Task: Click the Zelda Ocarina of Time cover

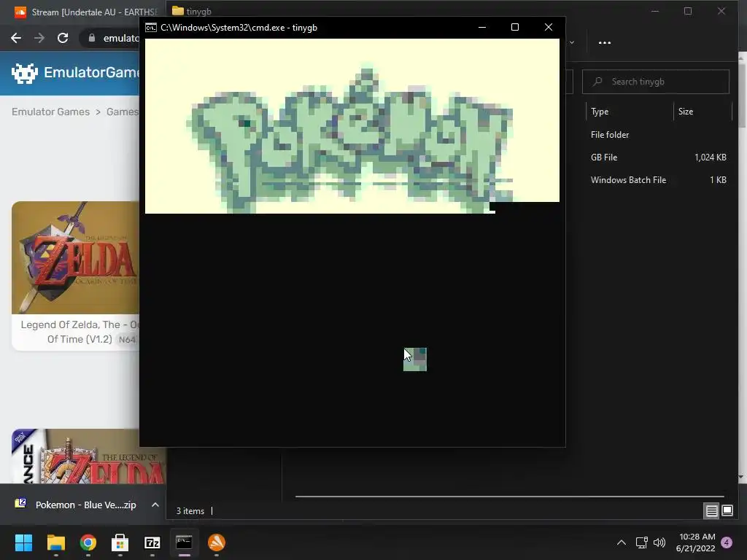Action: (75, 257)
